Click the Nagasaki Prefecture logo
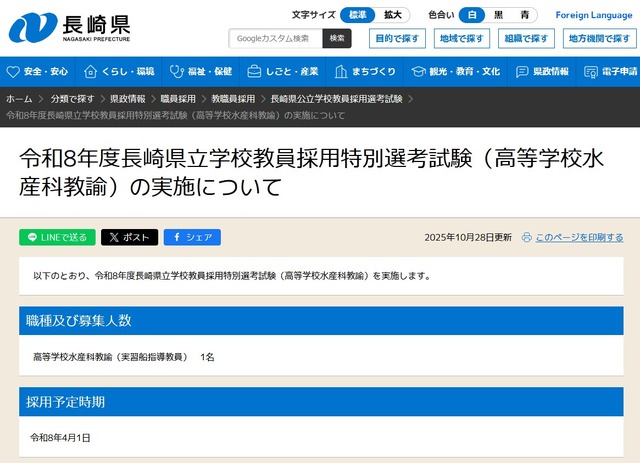The height and width of the screenshot is (463, 640). coord(69,27)
